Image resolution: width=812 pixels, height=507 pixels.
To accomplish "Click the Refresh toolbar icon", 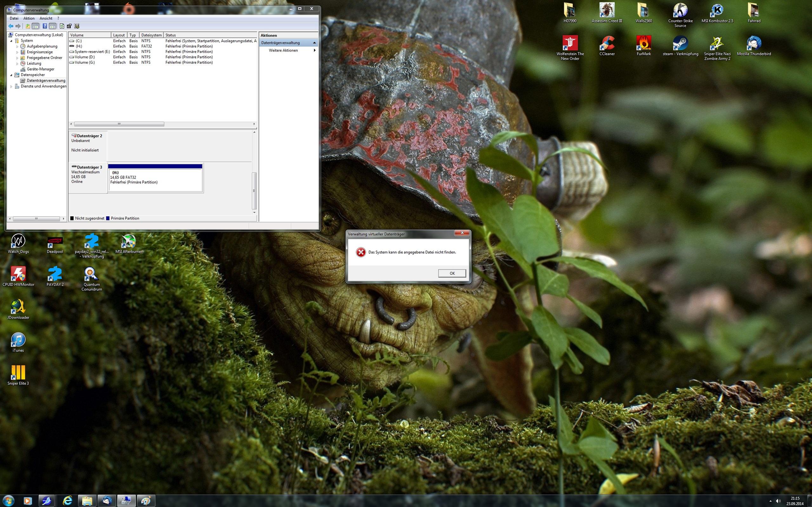I will [x=62, y=26].
